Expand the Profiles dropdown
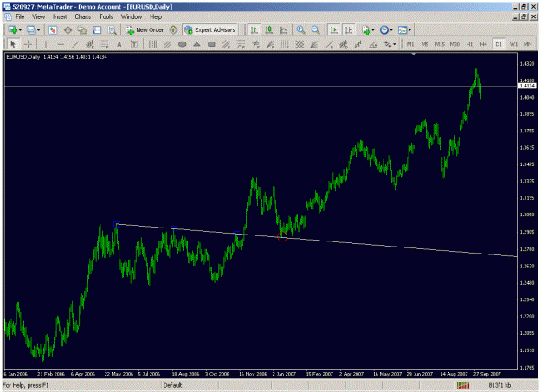The height and width of the screenshot is (392, 541). [38, 30]
